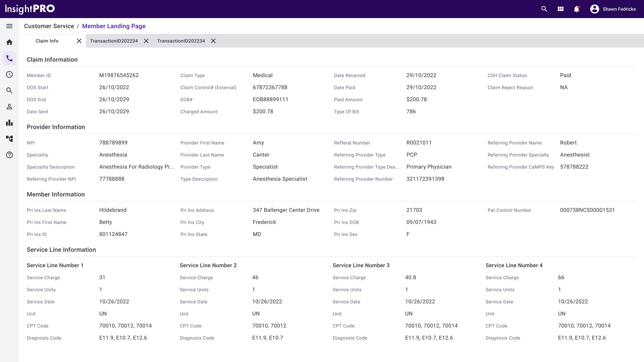Select first TransactionID202234 tab
The width and height of the screenshot is (644, 362).
click(114, 41)
